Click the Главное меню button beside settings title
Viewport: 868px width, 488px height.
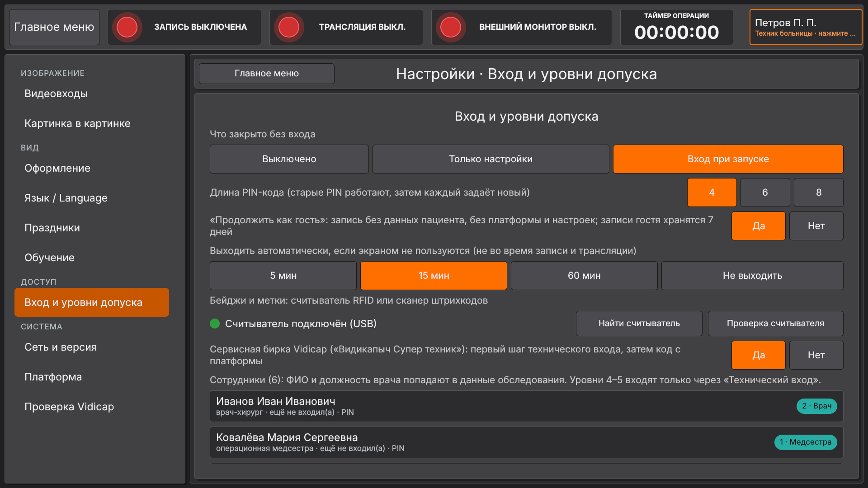[267, 73]
